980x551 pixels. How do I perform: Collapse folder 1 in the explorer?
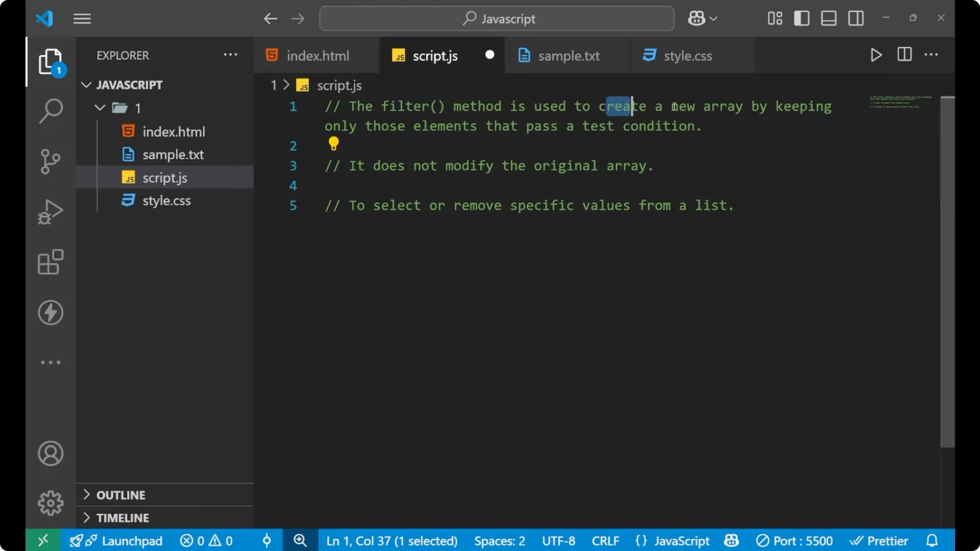tap(99, 108)
